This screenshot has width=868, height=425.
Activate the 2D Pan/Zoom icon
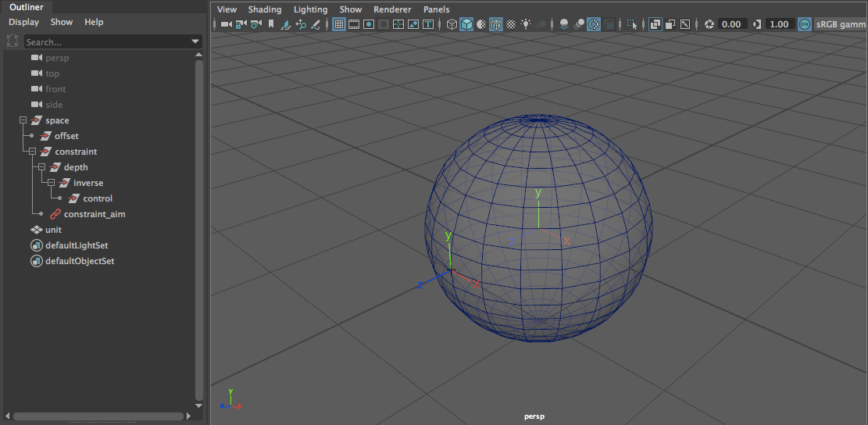coord(301,24)
